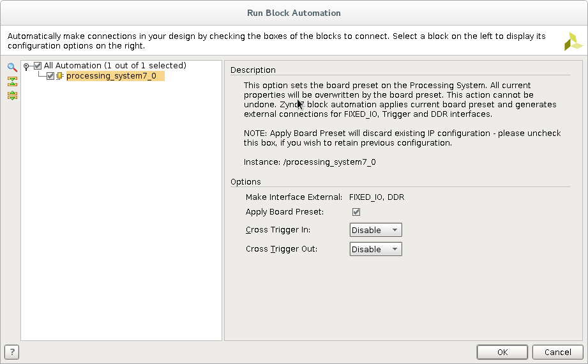Collapse the All Automation tree node handle

click(x=26, y=66)
